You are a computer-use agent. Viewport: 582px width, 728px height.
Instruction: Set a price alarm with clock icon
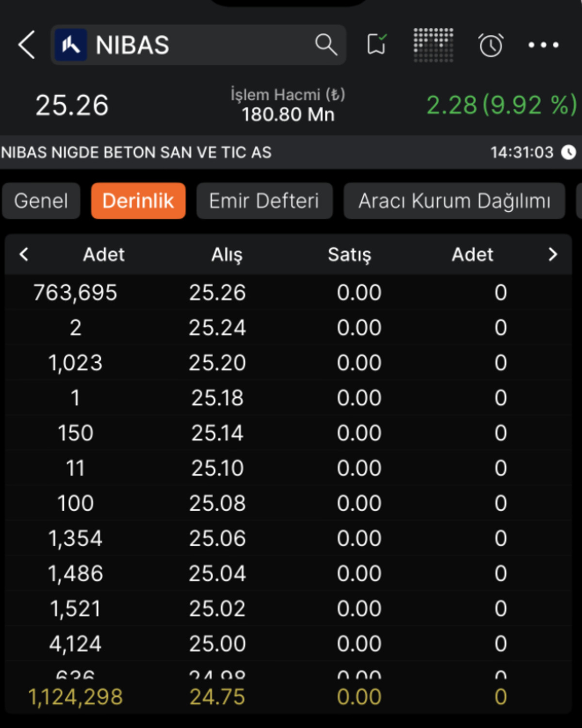point(491,45)
